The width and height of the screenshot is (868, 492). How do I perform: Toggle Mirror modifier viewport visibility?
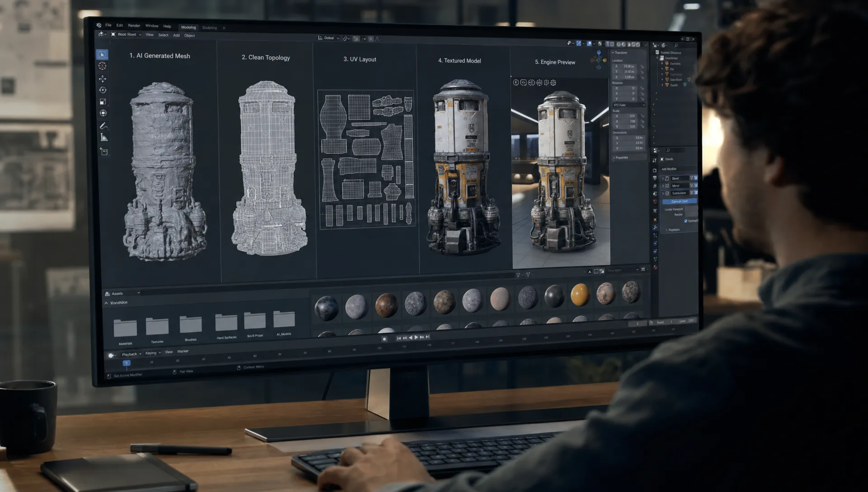pos(696,185)
